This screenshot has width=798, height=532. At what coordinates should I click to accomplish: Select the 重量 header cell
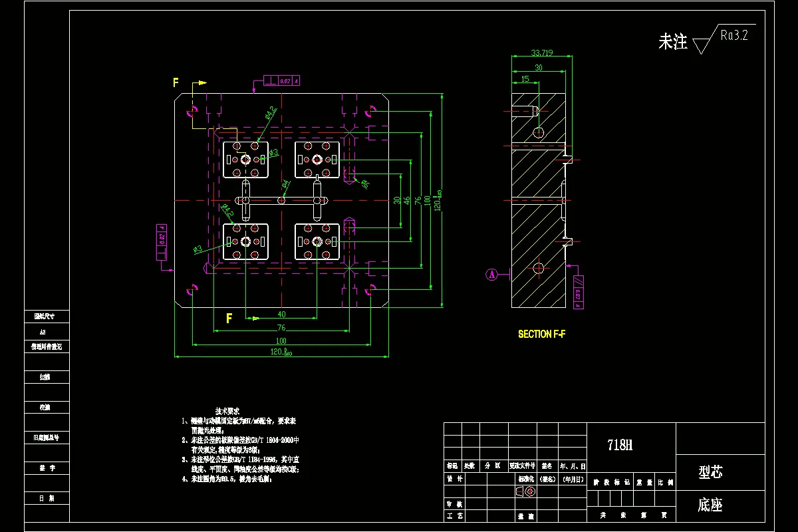tap(644, 482)
